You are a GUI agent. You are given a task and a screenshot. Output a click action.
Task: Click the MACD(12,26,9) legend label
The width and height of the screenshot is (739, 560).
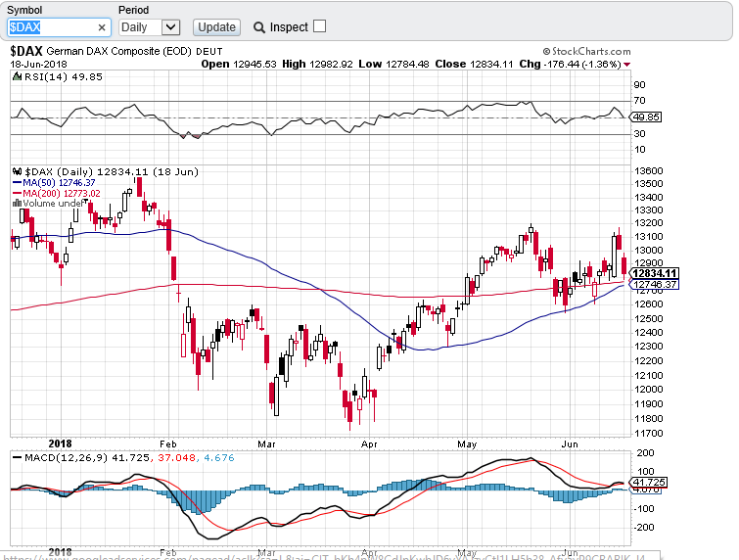(x=67, y=458)
